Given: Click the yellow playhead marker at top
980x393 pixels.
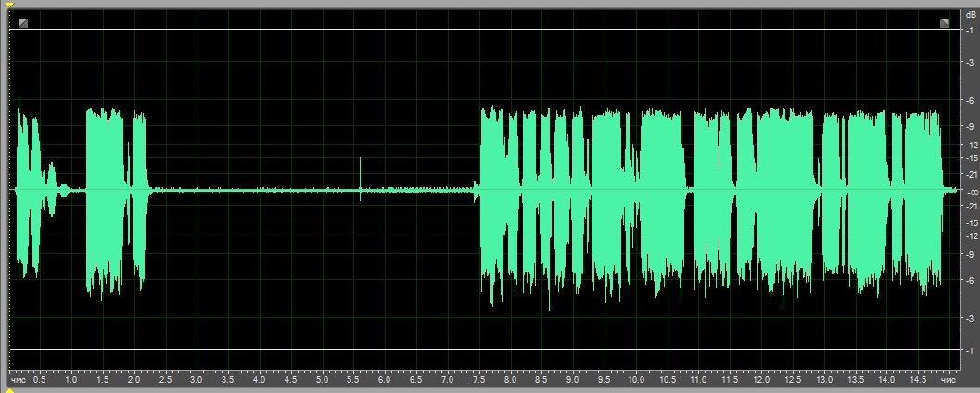Looking at the screenshot, I should (x=10, y=5).
